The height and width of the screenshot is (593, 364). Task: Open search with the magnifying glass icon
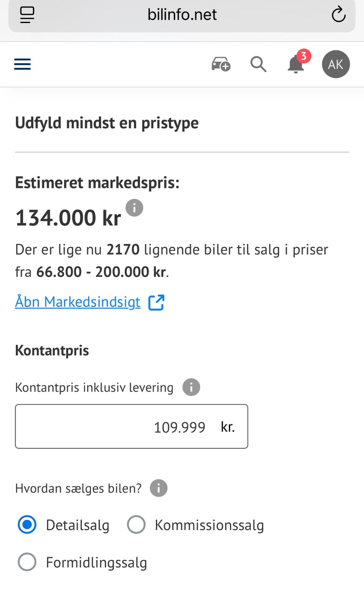click(x=258, y=64)
